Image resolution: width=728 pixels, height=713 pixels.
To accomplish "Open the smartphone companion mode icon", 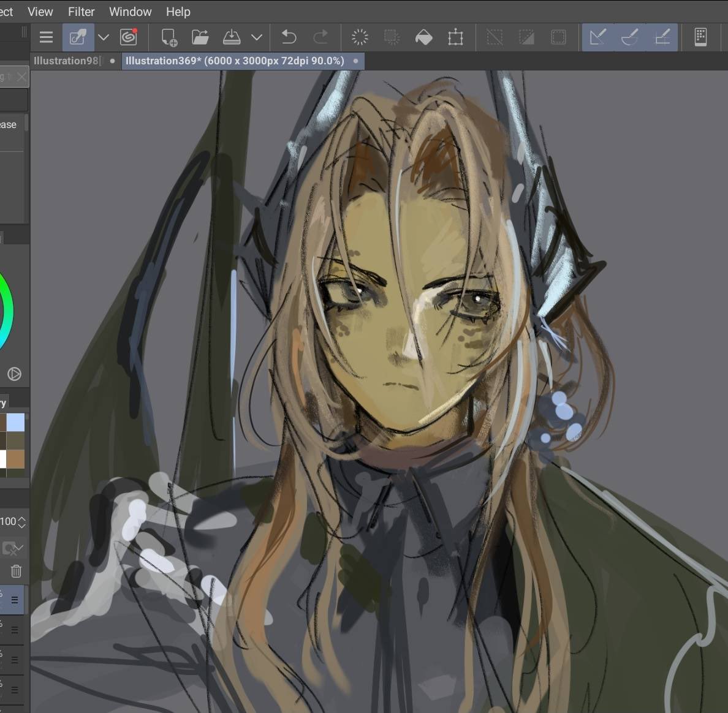I will pyautogui.click(x=700, y=37).
